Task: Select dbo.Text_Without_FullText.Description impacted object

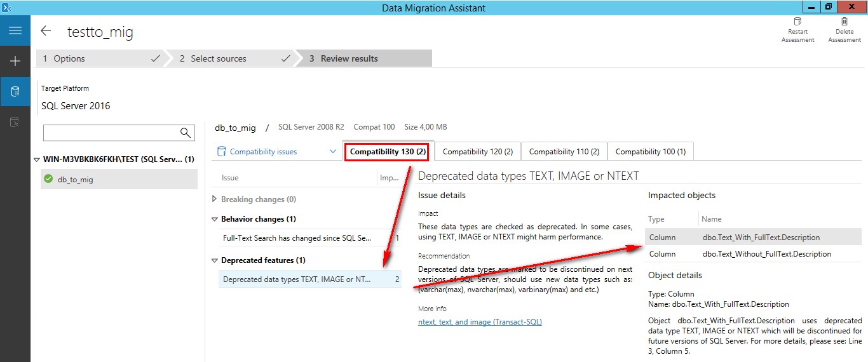Action: pyautogui.click(x=753, y=254)
